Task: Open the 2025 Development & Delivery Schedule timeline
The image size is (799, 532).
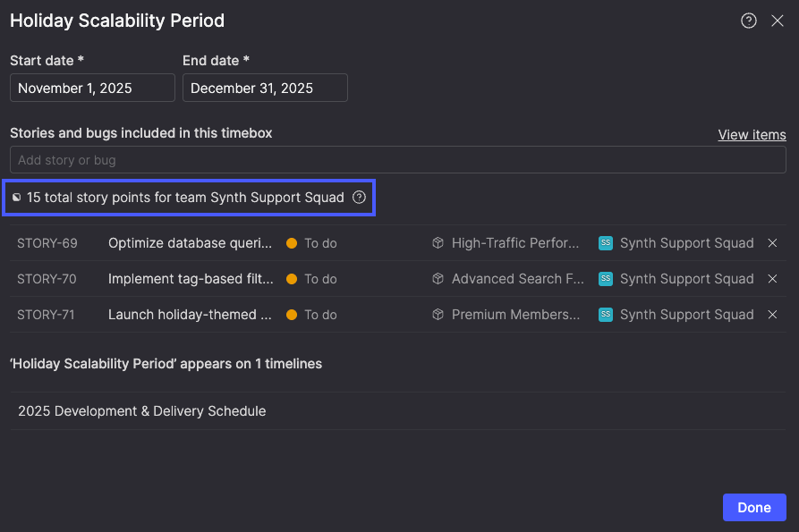Action: click(x=142, y=411)
